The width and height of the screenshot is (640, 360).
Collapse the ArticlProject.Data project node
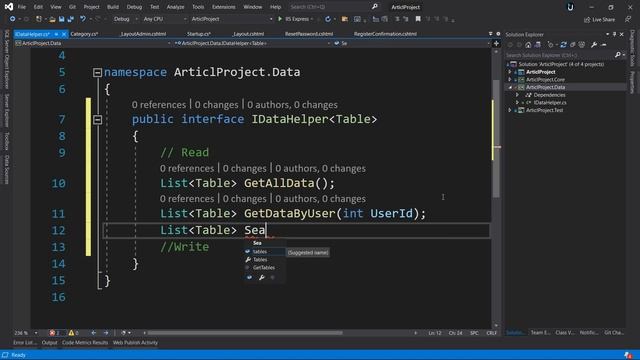point(510,87)
